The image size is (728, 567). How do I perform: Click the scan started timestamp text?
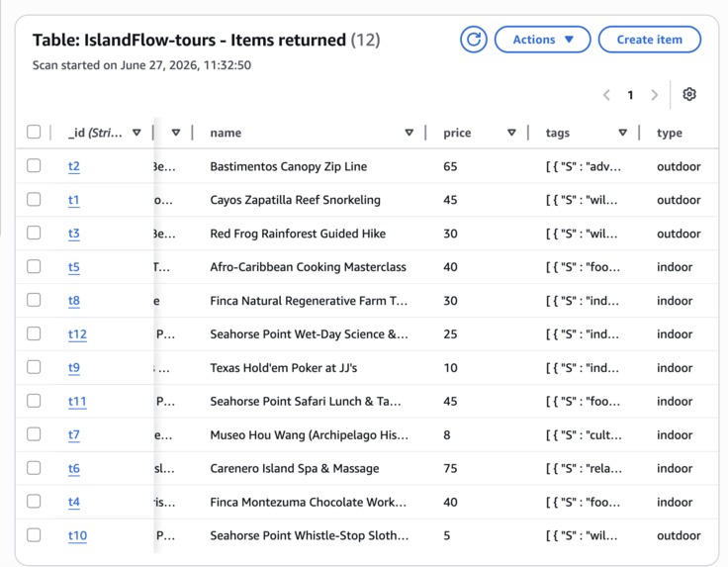coord(141,65)
